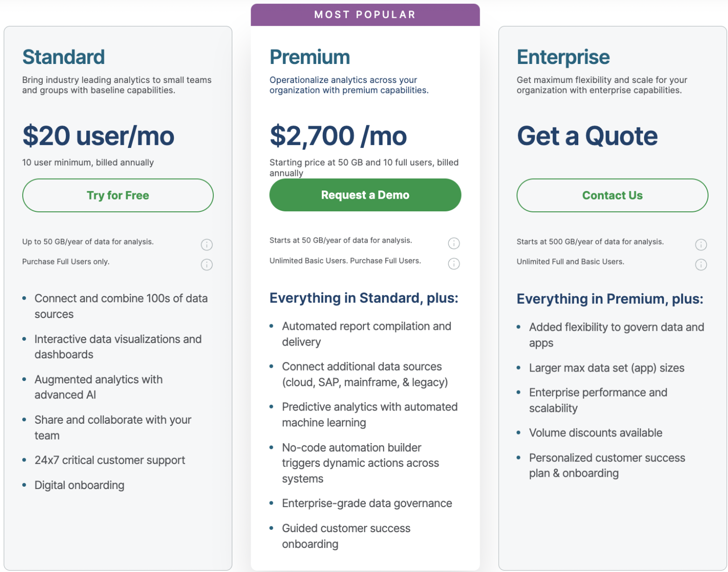
Task: Click the 'Try for Free' button
Action: 118,195
